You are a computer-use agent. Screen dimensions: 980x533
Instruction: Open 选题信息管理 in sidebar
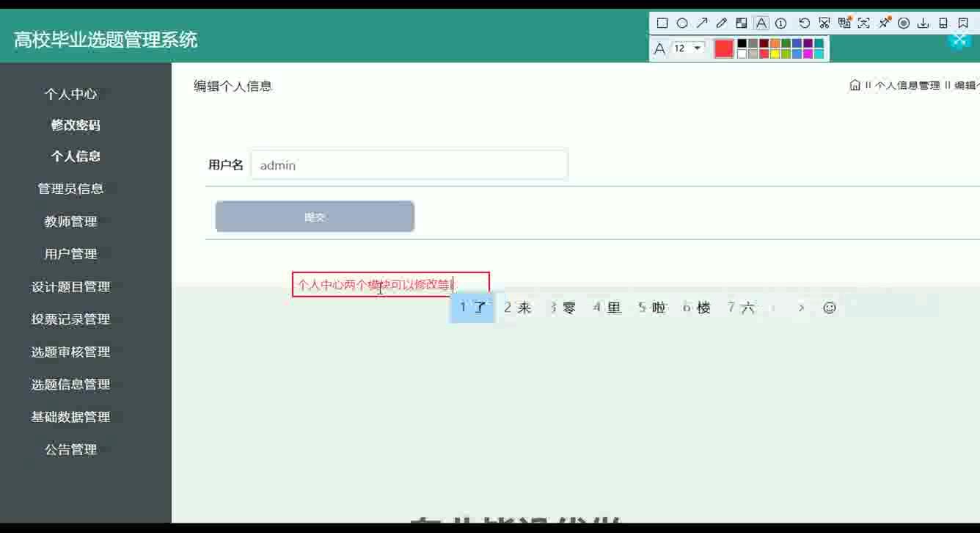click(x=70, y=384)
